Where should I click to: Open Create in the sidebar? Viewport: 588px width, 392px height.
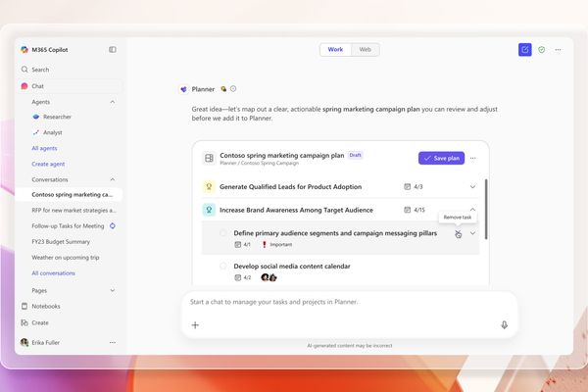[40, 322]
